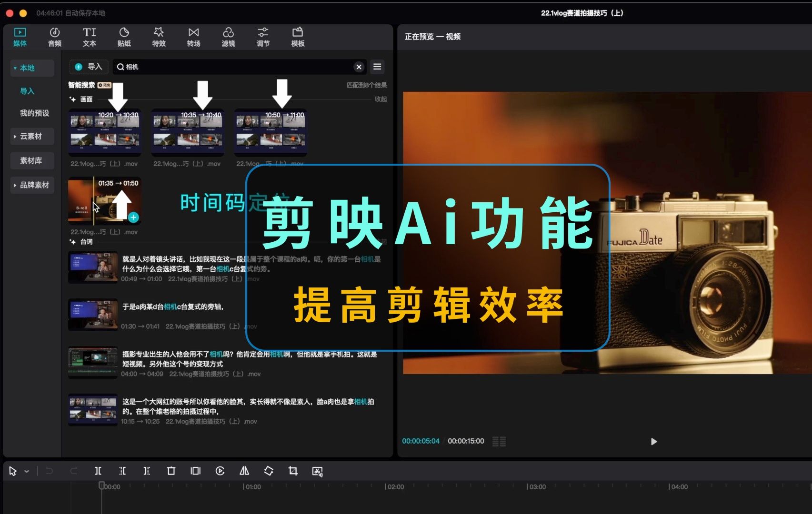Click the undo arrow
The height and width of the screenshot is (514, 812).
click(x=49, y=471)
